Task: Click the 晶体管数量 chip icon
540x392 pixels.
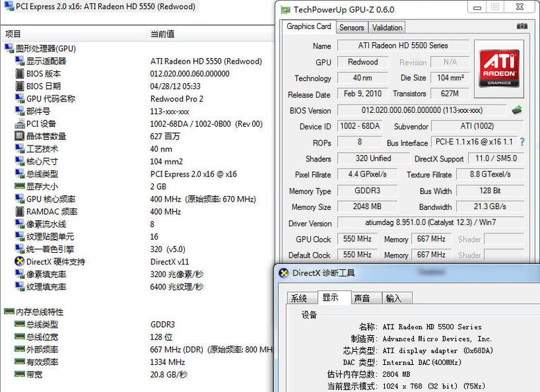Action: (19, 136)
